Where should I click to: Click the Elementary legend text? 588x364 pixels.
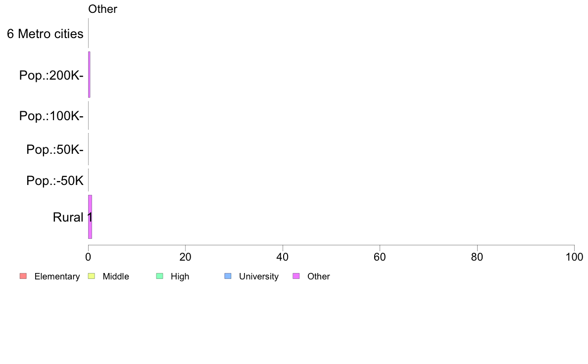(57, 276)
